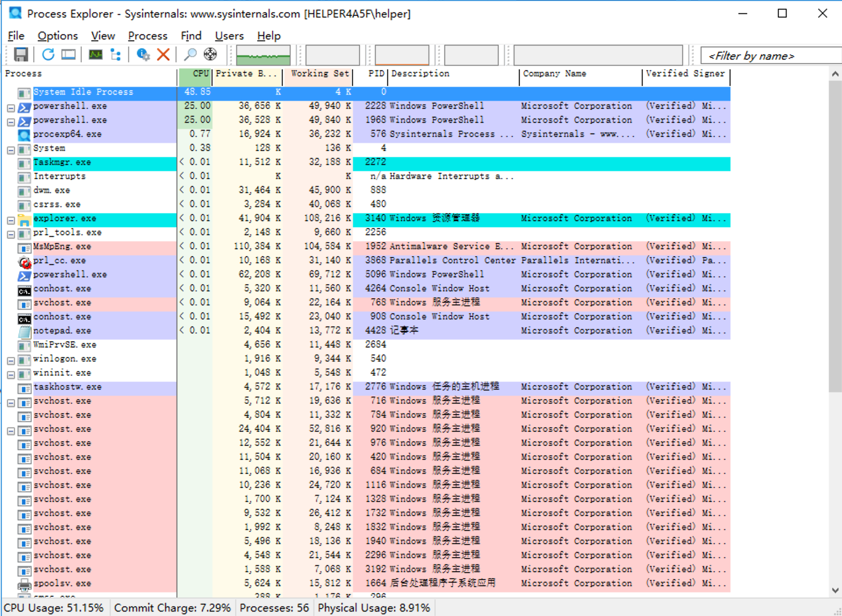
Task: Toggle the lower pane toolbar icon
Action: [x=68, y=55]
